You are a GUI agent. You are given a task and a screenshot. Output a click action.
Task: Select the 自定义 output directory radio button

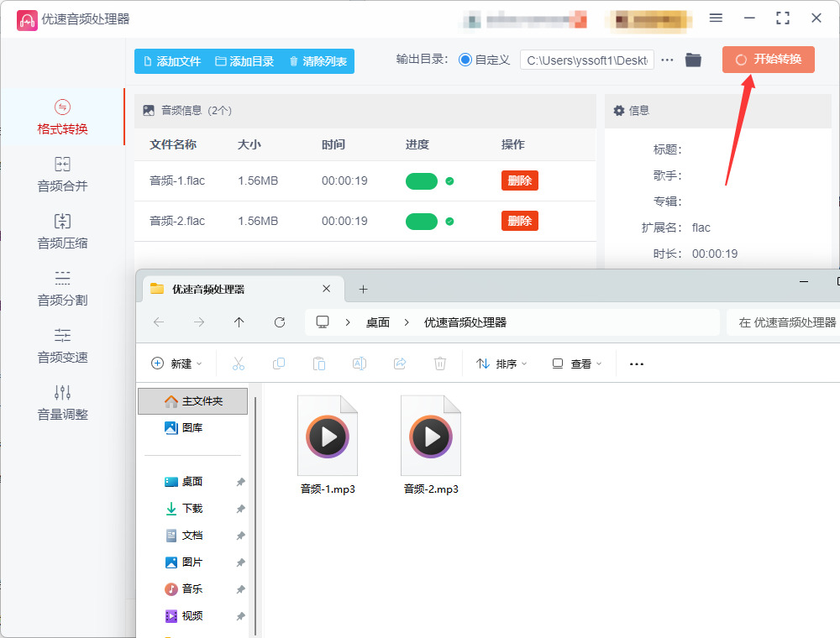[465, 60]
